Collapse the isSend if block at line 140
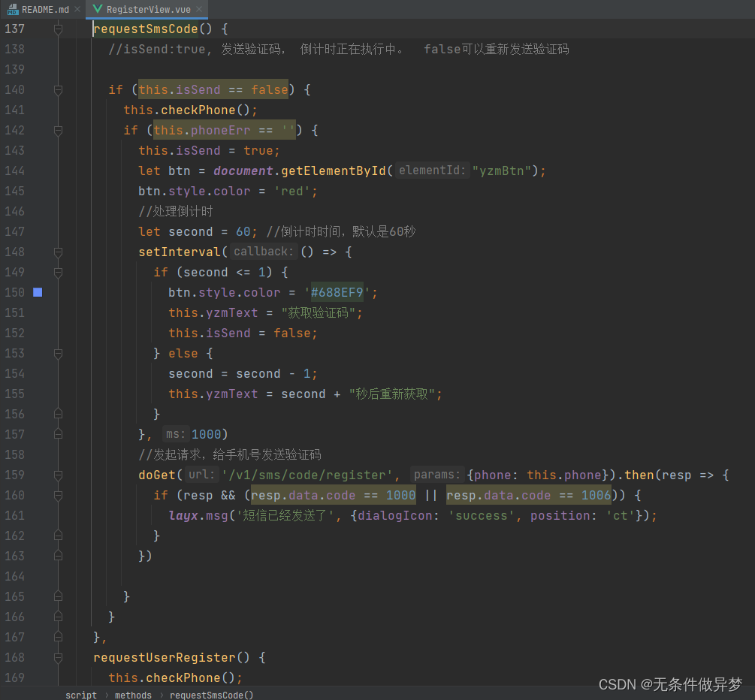Image resolution: width=755 pixels, height=700 pixels. coord(58,89)
